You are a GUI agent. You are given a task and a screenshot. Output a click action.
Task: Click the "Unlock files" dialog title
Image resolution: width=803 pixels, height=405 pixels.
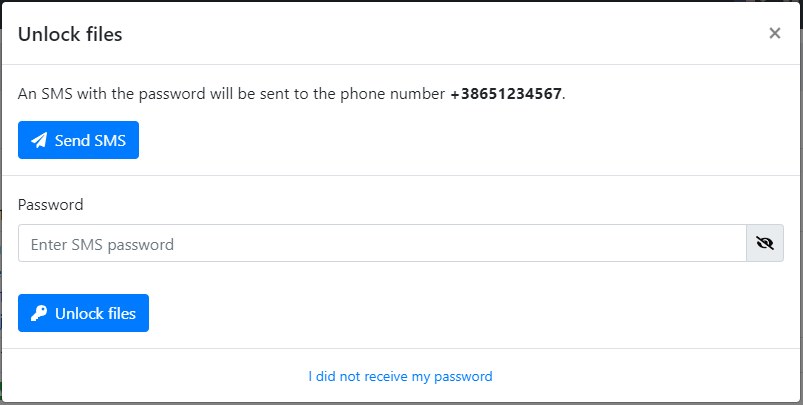(70, 35)
